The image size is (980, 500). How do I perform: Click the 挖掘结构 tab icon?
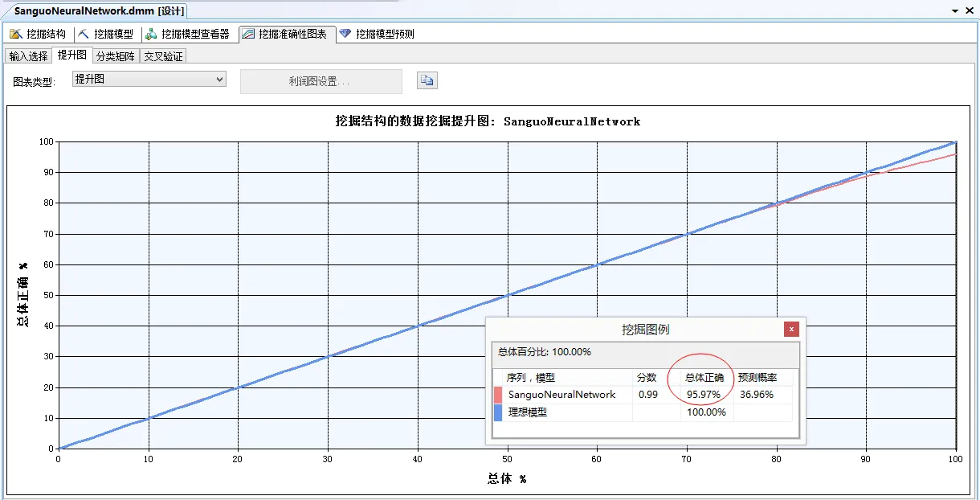pos(15,34)
